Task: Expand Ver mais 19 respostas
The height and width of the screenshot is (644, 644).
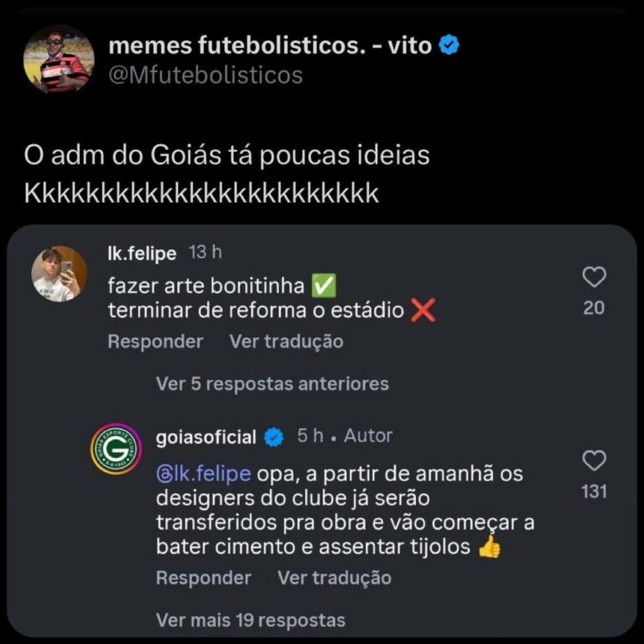Action: pos(250,621)
